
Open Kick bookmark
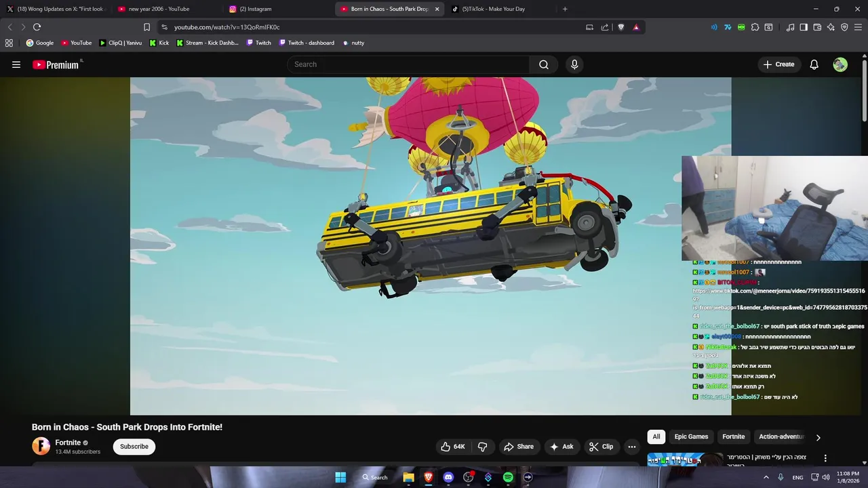coord(159,43)
